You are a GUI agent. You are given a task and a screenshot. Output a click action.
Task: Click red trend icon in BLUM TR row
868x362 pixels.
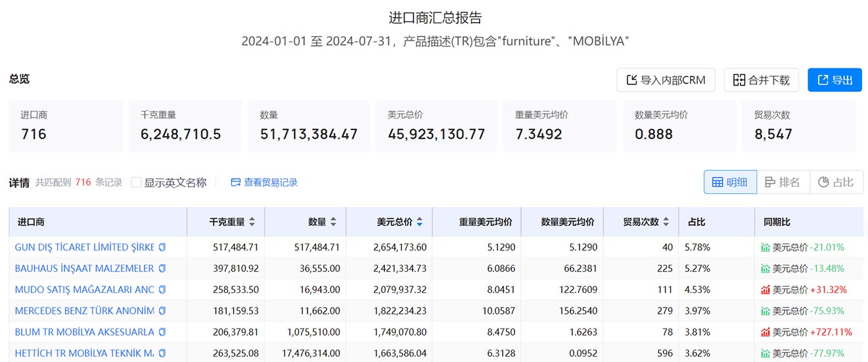(765, 332)
